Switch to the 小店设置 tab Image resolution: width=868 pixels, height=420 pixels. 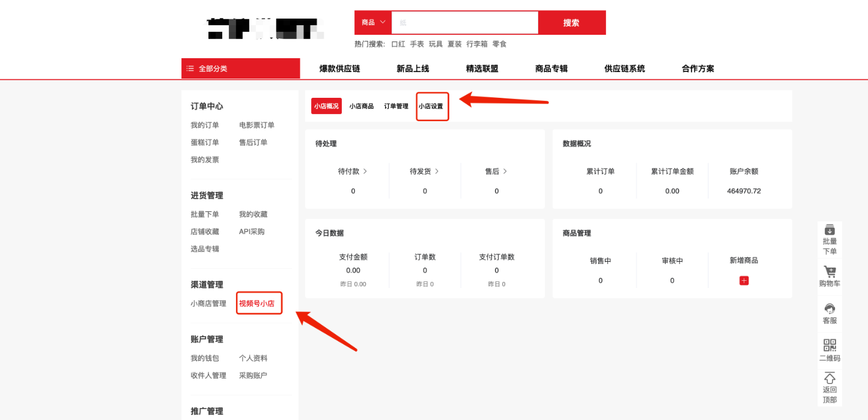pyautogui.click(x=431, y=106)
